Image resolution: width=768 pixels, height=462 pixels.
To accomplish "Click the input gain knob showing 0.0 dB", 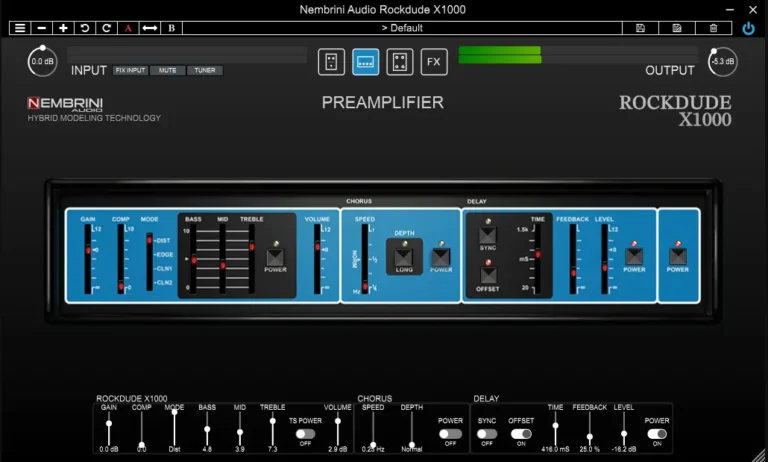I will tap(42, 62).
